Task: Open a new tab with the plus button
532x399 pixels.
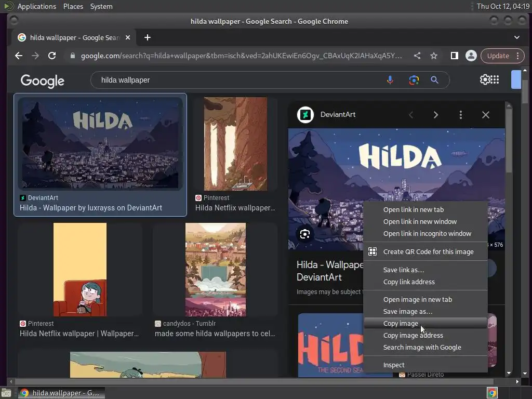Action: click(147, 37)
